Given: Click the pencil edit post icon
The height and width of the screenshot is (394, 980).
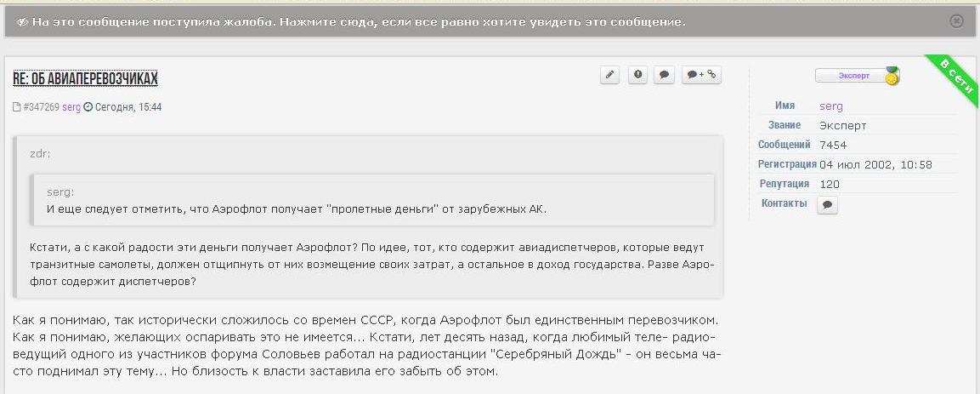Looking at the screenshot, I should coord(609,75).
